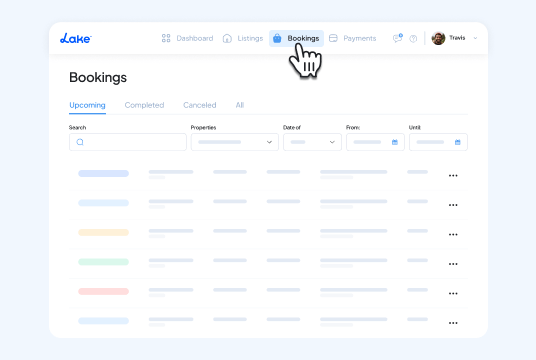Switch to the Completed tab

pos(144,105)
